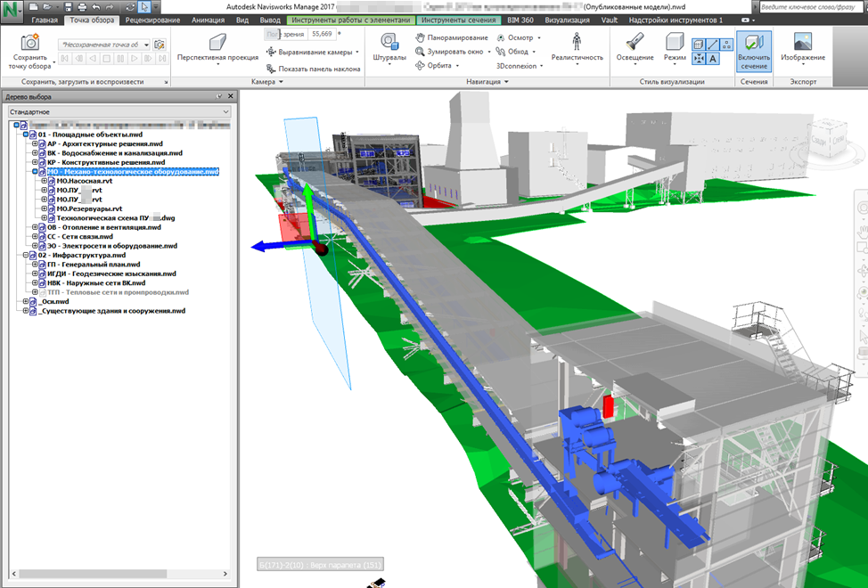Click Показать панель наклона button
868x588 pixels.
point(314,69)
